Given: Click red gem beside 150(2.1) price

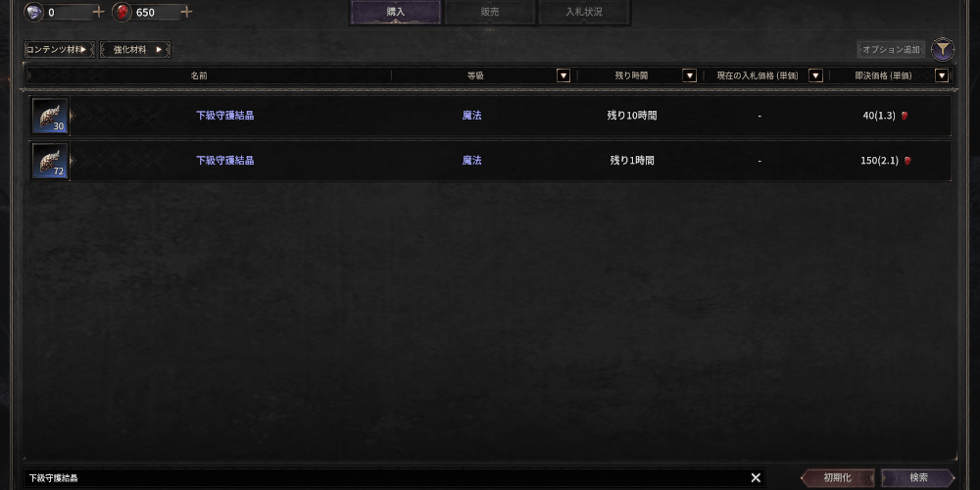Looking at the screenshot, I should coord(907,161).
